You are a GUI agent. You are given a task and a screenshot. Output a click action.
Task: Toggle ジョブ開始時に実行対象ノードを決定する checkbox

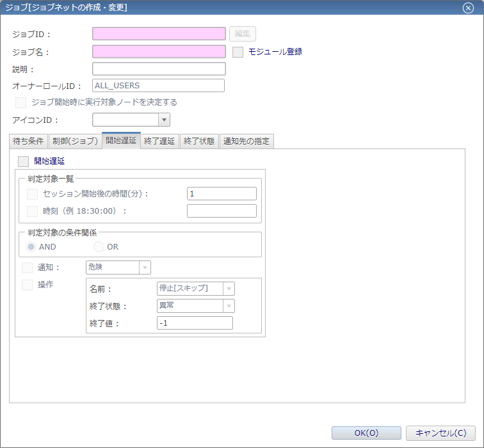pyautogui.click(x=20, y=102)
